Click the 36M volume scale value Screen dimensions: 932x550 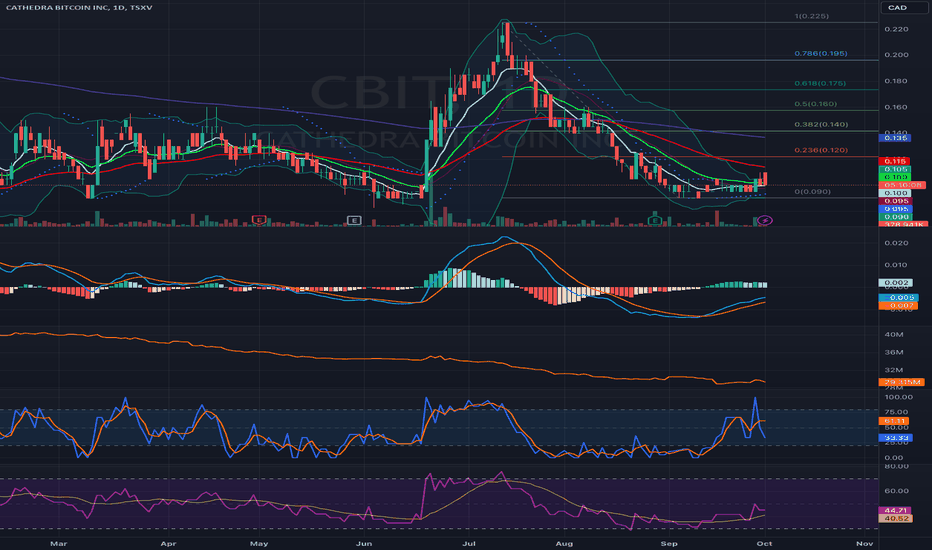894,353
